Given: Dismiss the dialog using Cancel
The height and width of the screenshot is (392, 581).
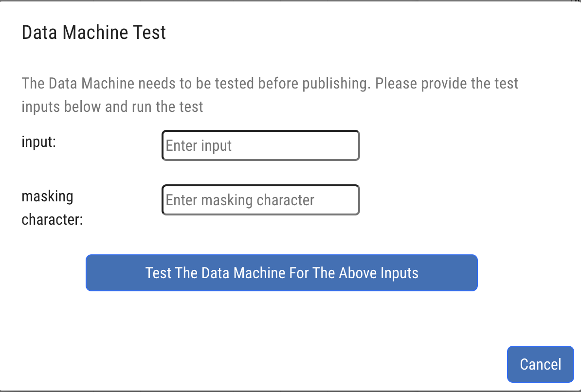Looking at the screenshot, I should pyautogui.click(x=540, y=364).
